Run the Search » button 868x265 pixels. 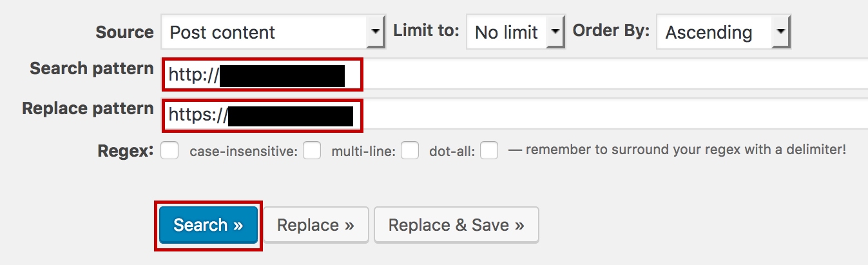(208, 225)
